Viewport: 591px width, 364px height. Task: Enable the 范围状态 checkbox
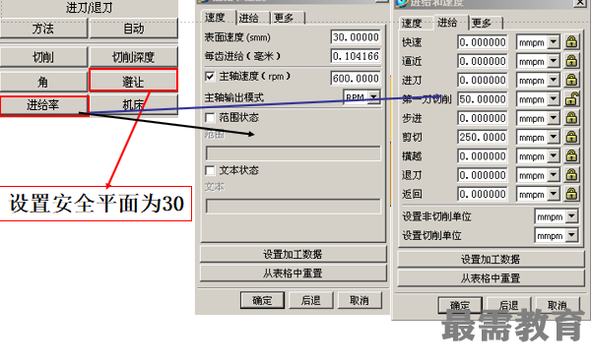[210, 118]
